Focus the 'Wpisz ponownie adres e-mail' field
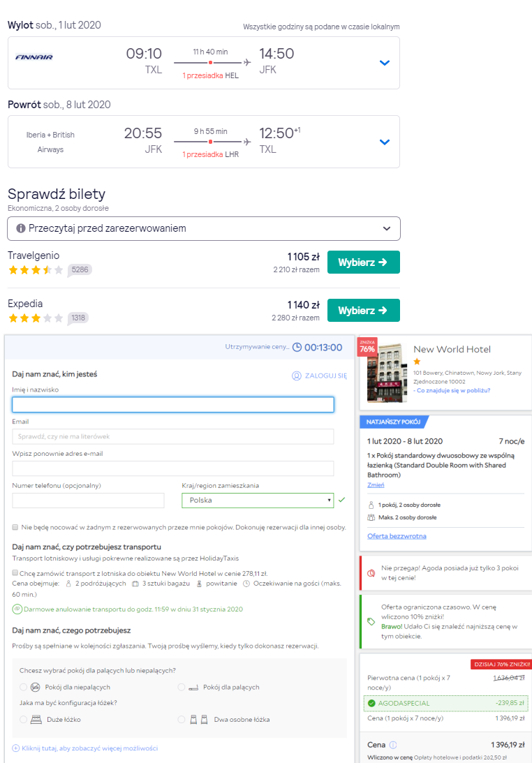This screenshot has width=532, height=763. coord(172,468)
